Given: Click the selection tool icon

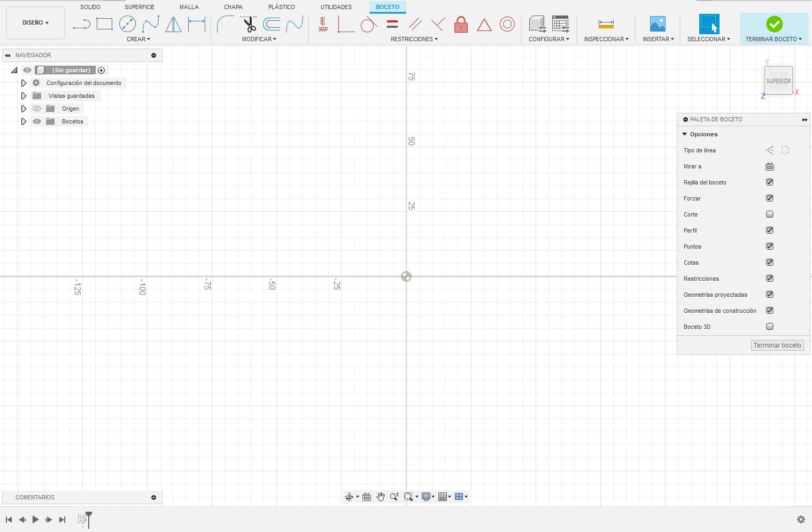Looking at the screenshot, I should 709,24.
